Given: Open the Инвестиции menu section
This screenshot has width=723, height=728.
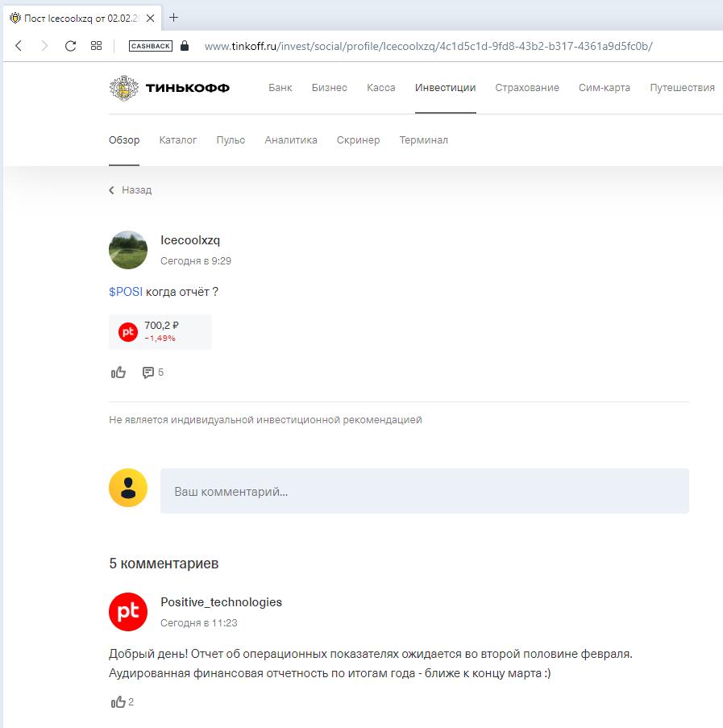Looking at the screenshot, I should pos(445,88).
